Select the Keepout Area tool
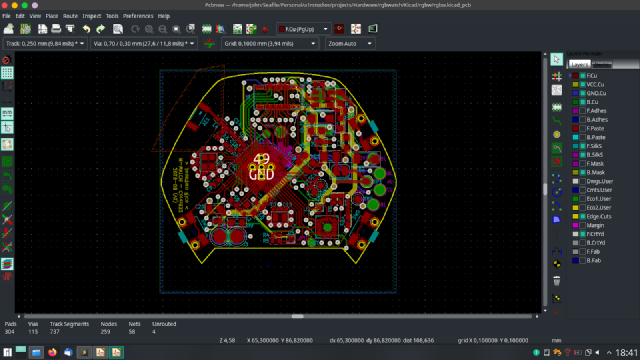The width and height of the screenshot is (640, 360). [557, 162]
